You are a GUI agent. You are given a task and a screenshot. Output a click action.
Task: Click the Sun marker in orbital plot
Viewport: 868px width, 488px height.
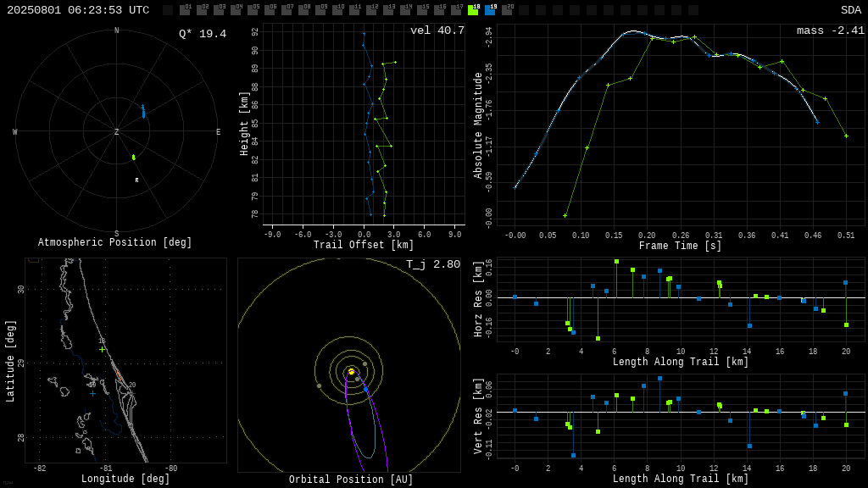tap(351, 372)
